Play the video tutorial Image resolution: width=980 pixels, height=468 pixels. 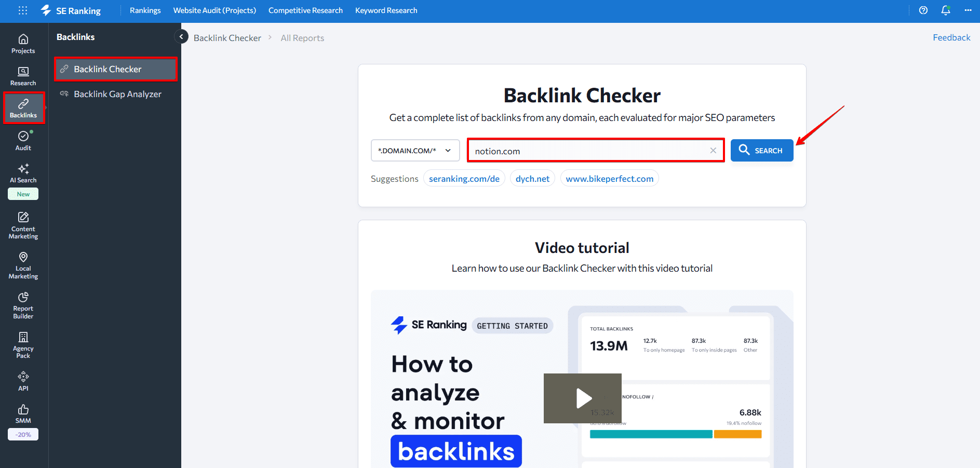(x=583, y=398)
